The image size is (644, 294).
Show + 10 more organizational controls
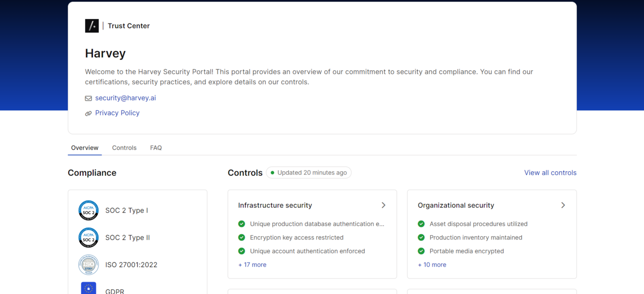(432, 265)
